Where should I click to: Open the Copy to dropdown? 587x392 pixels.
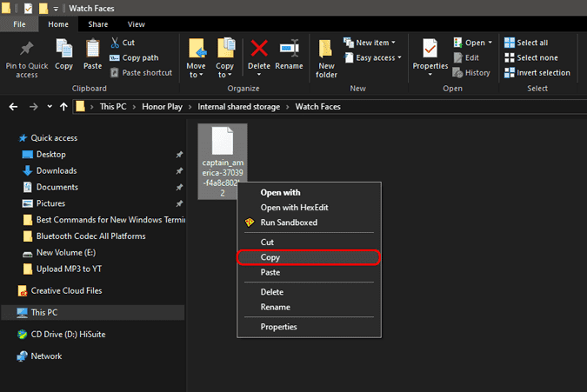pos(225,56)
